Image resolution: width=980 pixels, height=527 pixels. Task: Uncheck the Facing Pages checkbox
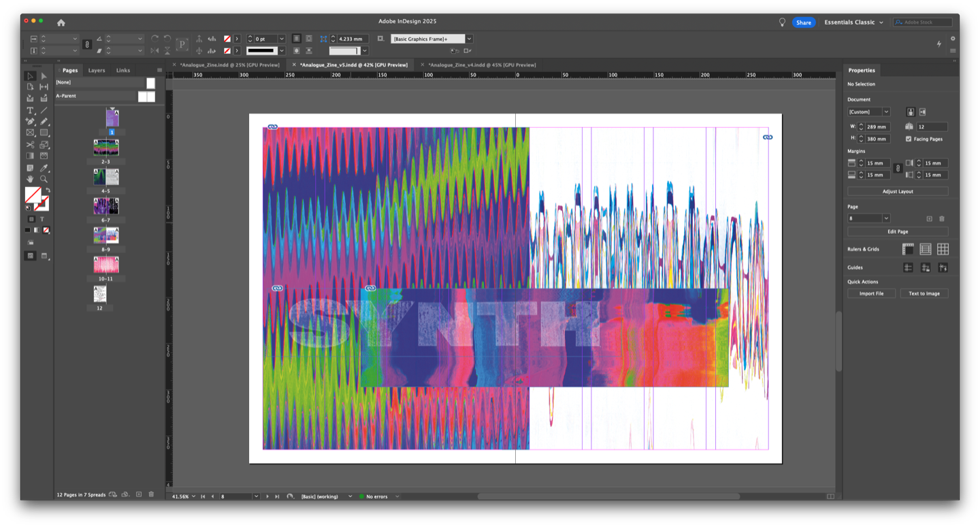[x=909, y=139]
